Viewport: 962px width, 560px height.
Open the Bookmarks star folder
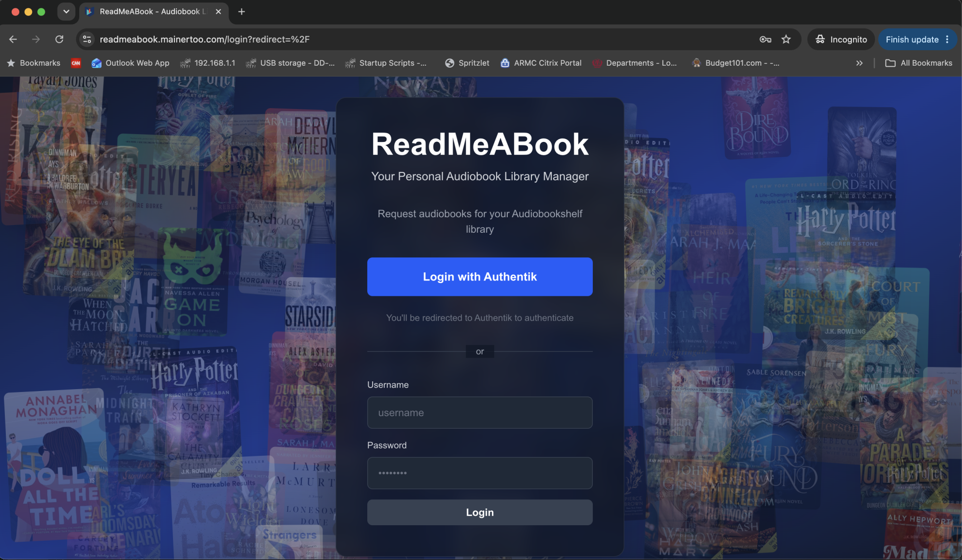[33, 63]
